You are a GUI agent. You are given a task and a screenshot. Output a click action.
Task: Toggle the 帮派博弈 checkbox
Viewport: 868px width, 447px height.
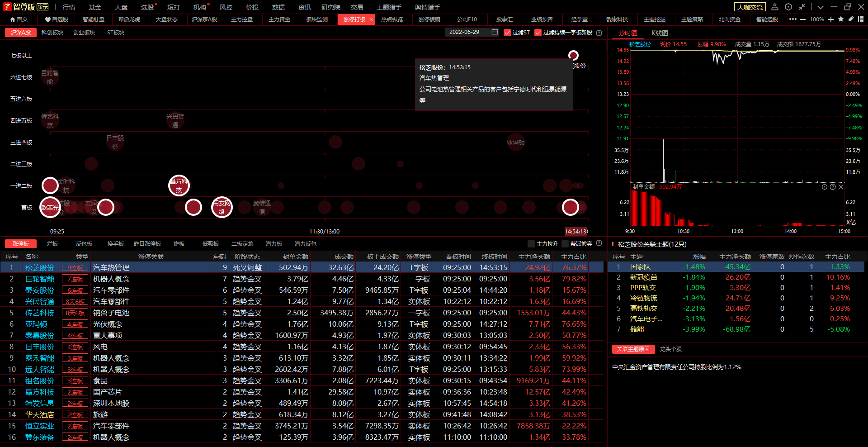[565, 244]
